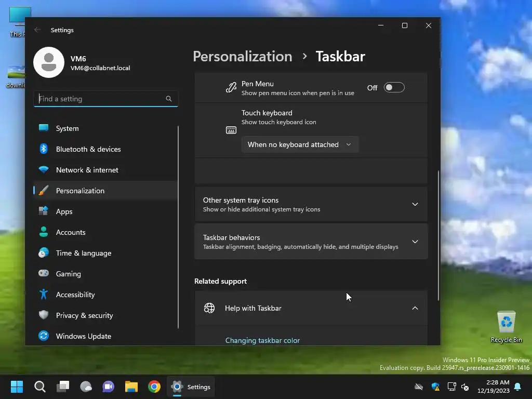532x399 pixels.
Task: Open System settings category
Action: tap(105, 128)
